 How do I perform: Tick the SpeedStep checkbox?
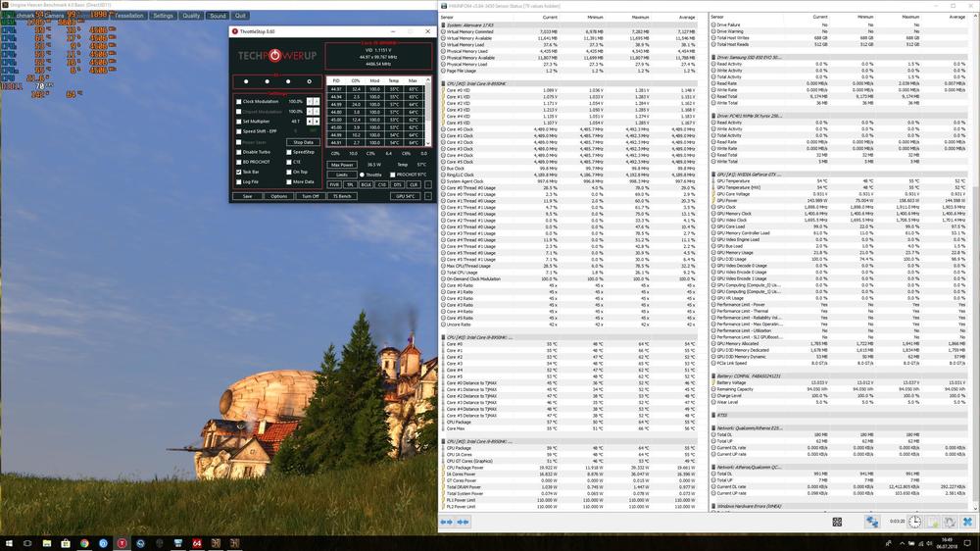point(287,152)
